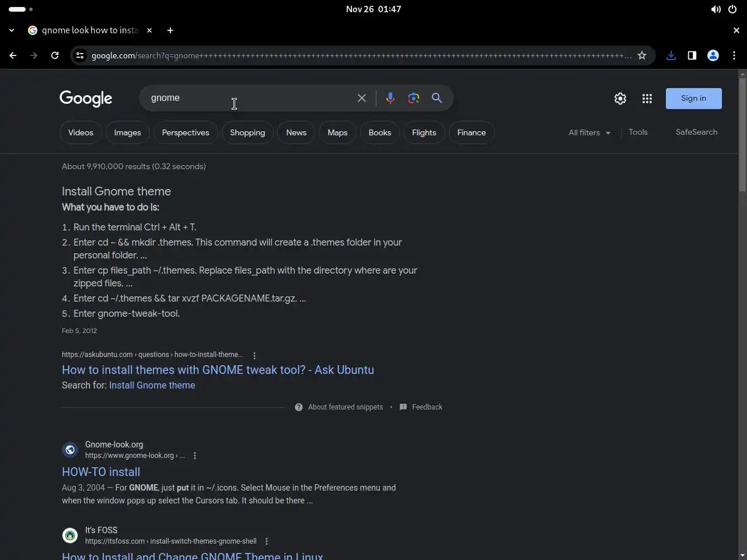Reload the current page
The image size is (747, 560).
click(x=55, y=55)
